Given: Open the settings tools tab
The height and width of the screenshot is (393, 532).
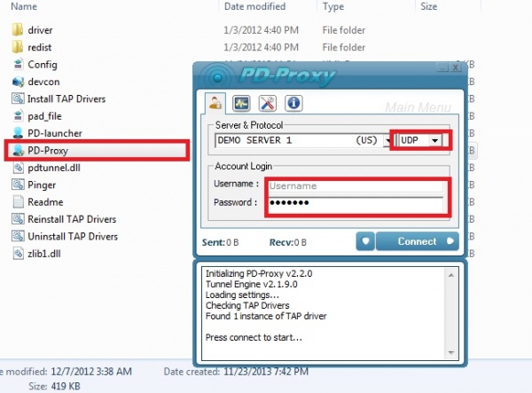Looking at the screenshot, I should [x=268, y=103].
